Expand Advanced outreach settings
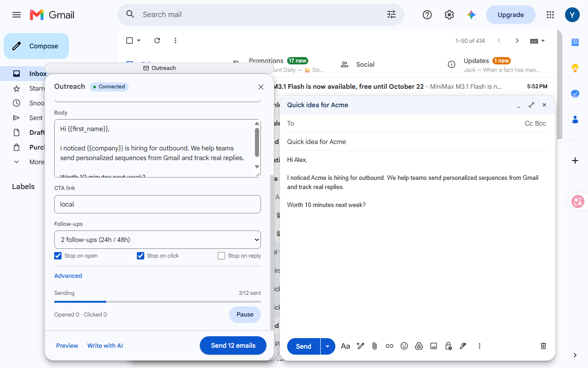Viewport: 588px width, 368px height. tap(68, 276)
